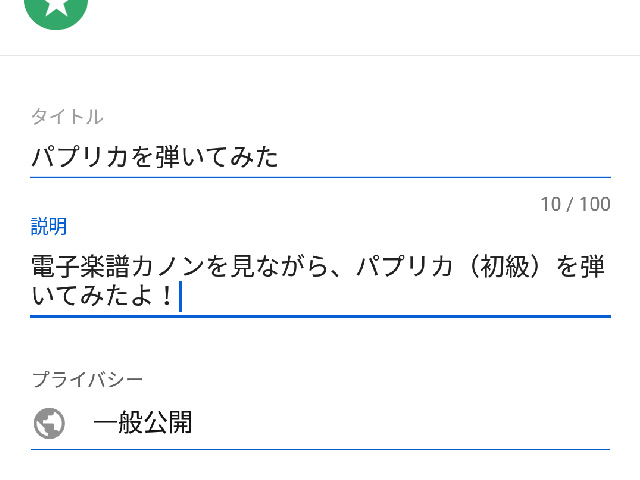
Task: Click the blinking text cursor after よ！
Action: point(180,296)
